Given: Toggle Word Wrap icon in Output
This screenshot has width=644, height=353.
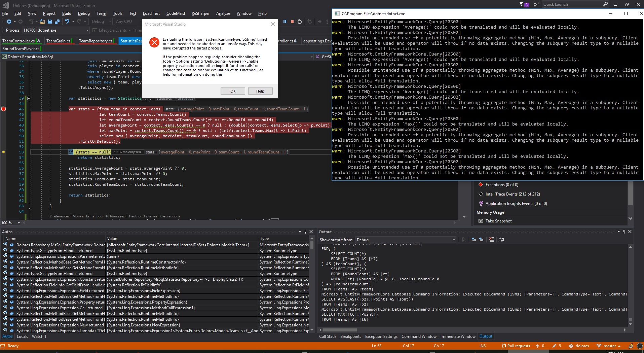Looking at the screenshot, I should [501, 240].
